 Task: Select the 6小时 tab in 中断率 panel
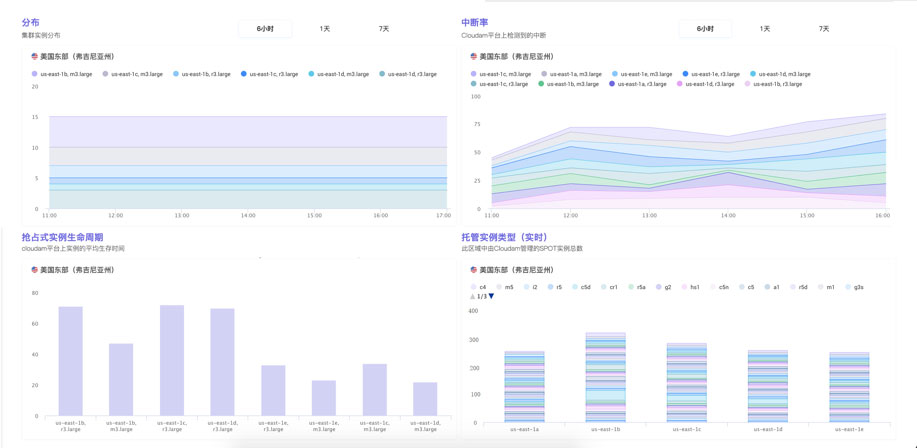click(705, 29)
